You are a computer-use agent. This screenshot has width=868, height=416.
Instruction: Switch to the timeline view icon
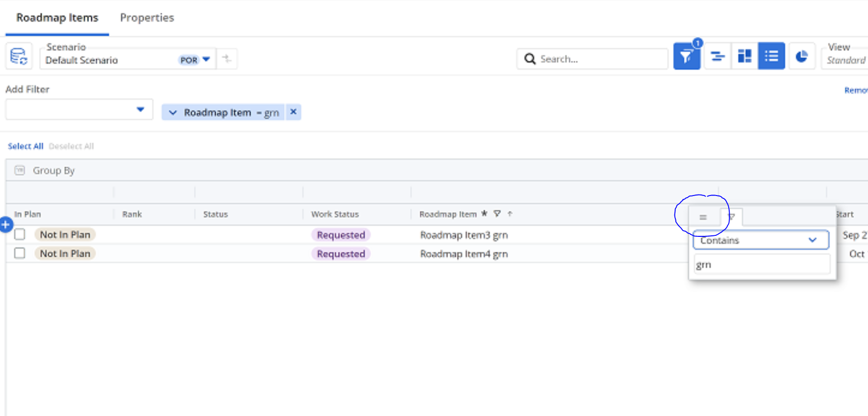point(717,57)
